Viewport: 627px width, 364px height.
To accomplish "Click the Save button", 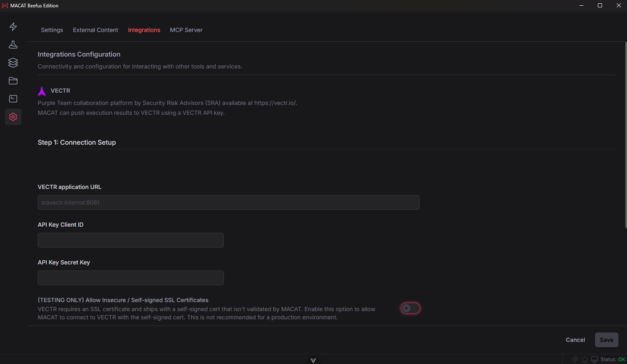I will (x=606, y=340).
